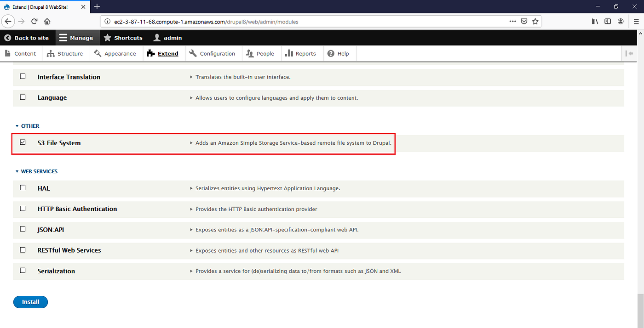This screenshot has height=328, width=644.
Task: Click the Back to site link
Action: click(x=27, y=38)
